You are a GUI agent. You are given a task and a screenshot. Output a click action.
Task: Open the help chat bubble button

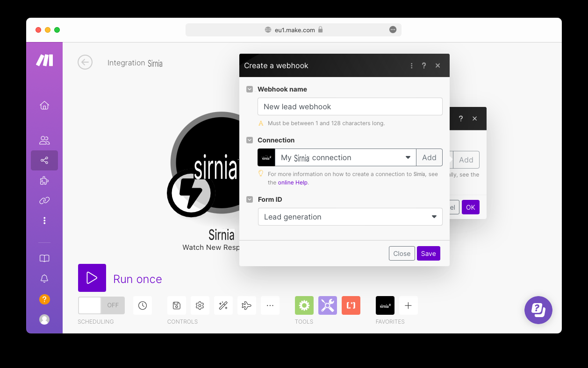coord(538,310)
